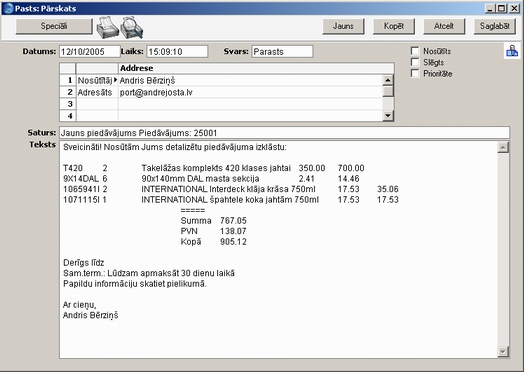
Task: Click the Sam.term. payment terms line
Action: 149,273
